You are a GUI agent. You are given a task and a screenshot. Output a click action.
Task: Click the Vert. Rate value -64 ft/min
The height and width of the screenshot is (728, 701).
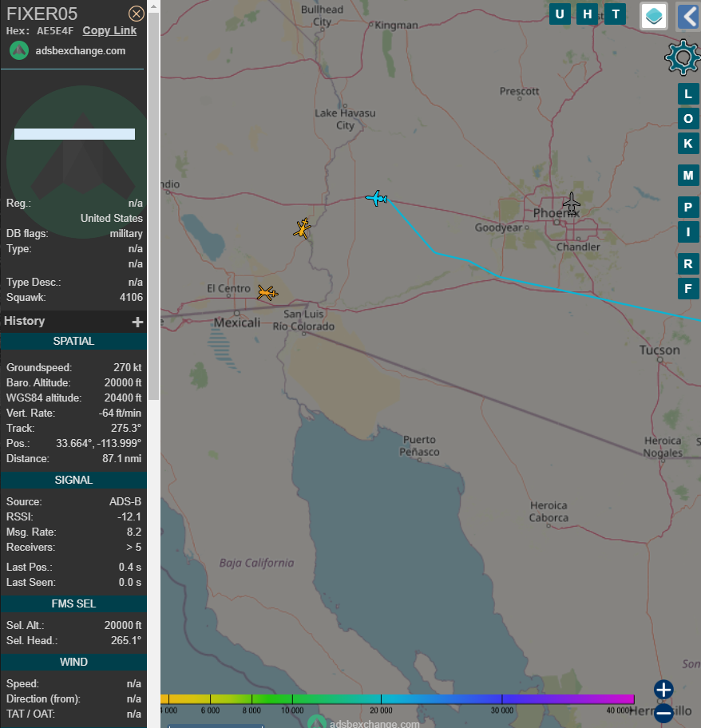120,413
